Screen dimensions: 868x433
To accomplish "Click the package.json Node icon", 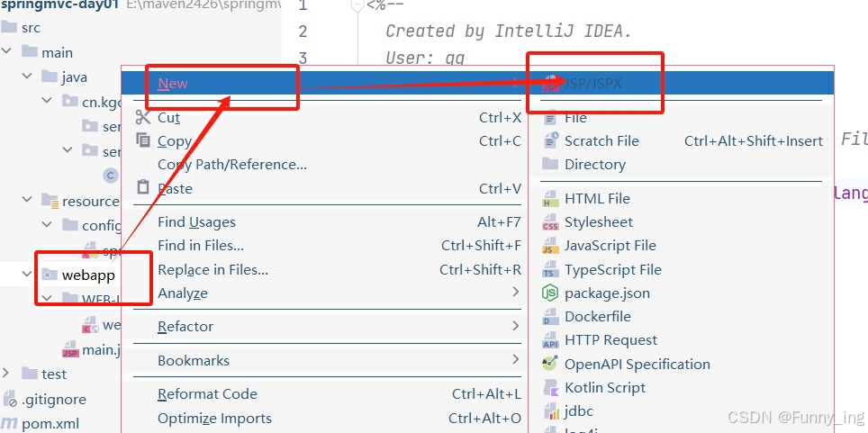I will 550,293.
